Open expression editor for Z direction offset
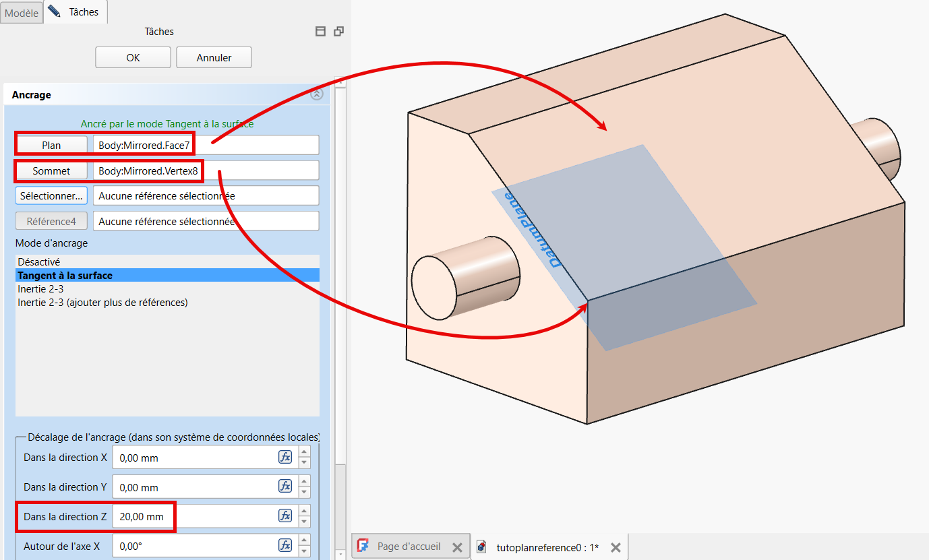929x560 pixels. pyautogui.click(x=285, y=516)
